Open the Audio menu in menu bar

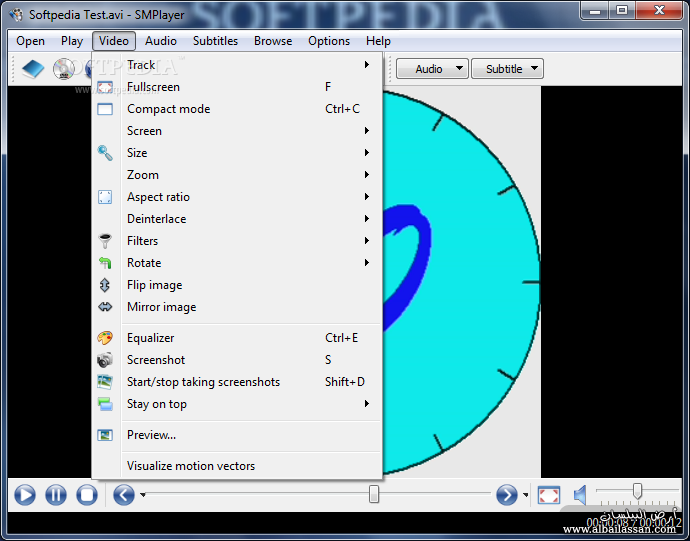pos(161,41)
